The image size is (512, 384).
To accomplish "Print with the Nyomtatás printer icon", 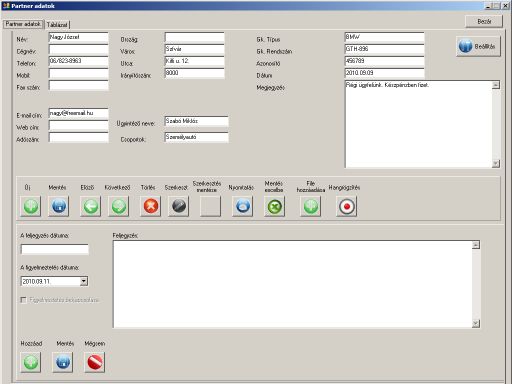I will (x=242, y=206).
